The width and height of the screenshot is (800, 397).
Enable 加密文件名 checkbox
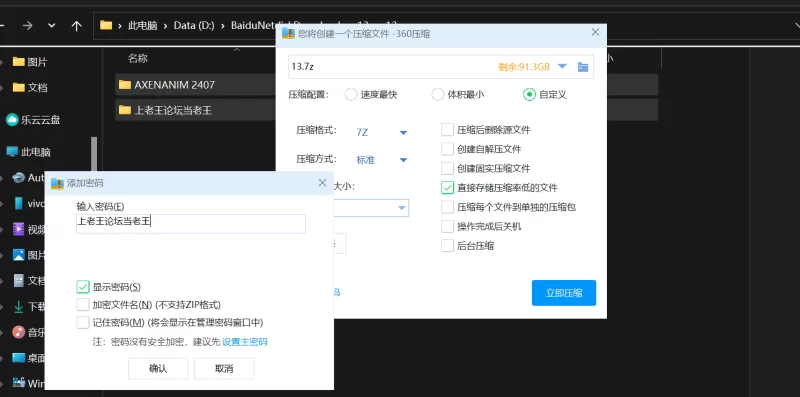pyautogui.click(x=83, y=305)
